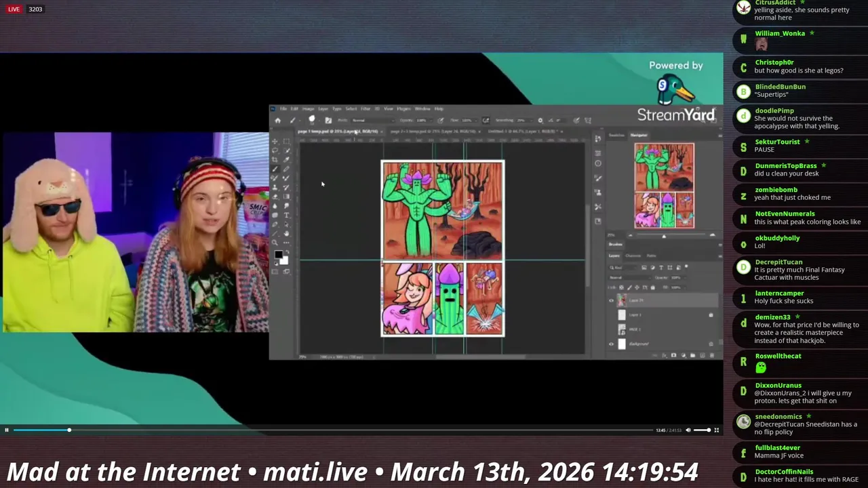Open the Kind filter dropdown
This screenshot has height=488, width=868.
coord(623,268)
